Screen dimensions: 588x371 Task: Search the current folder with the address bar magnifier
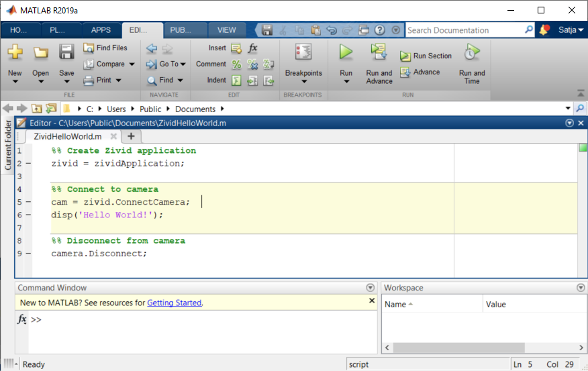pos(580,109)
